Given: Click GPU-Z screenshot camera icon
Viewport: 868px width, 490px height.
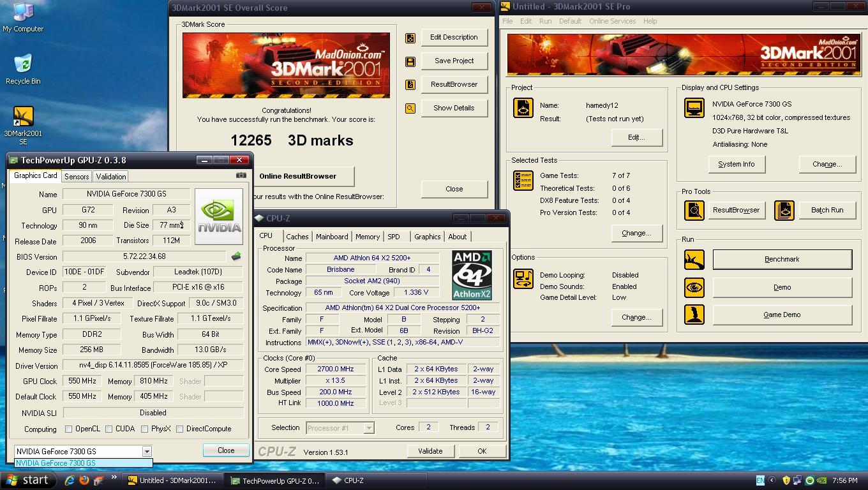Looking at the screenshot, I should coord(241,175).
